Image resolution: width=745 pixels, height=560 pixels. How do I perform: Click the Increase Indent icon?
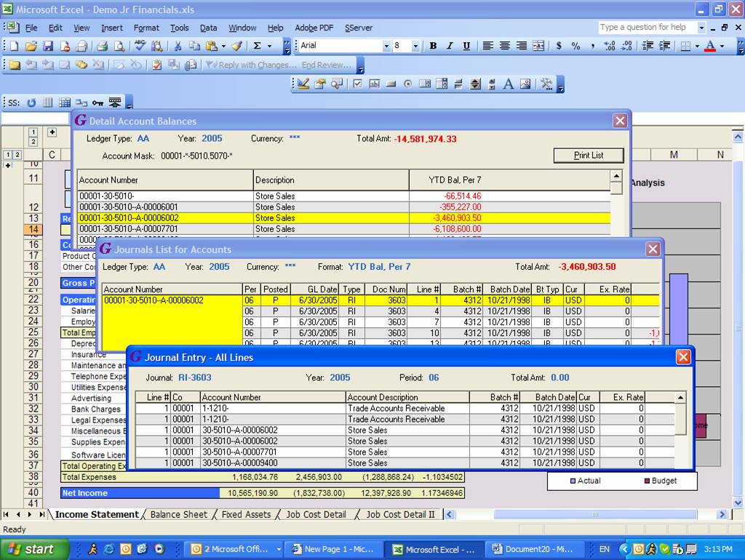(665, 46)
